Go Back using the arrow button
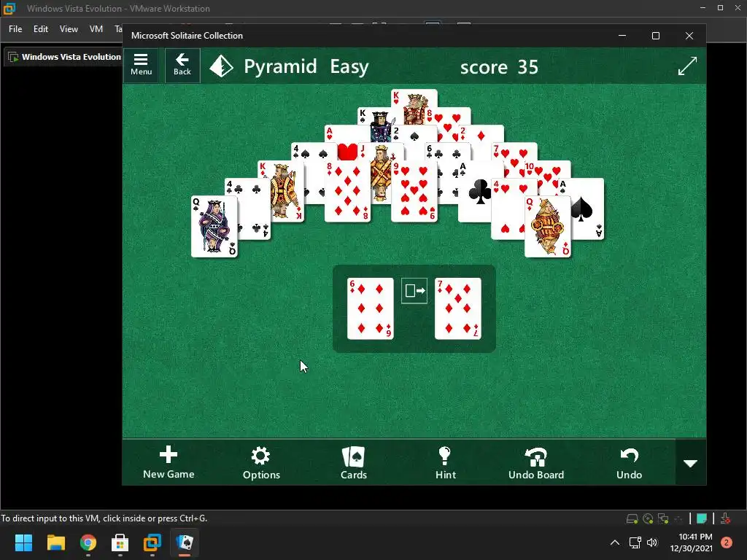The image size is (747, 560). point(182,65)
